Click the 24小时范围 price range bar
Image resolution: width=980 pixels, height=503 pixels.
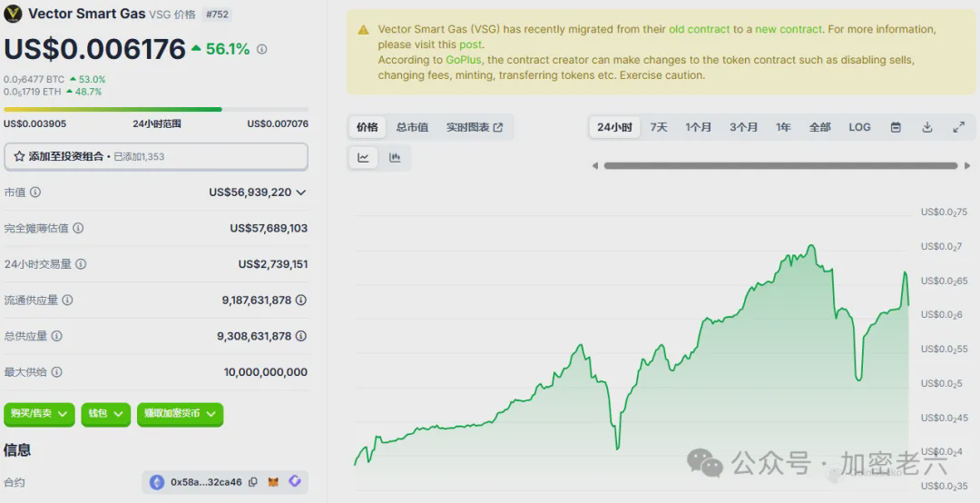point(156,110)
